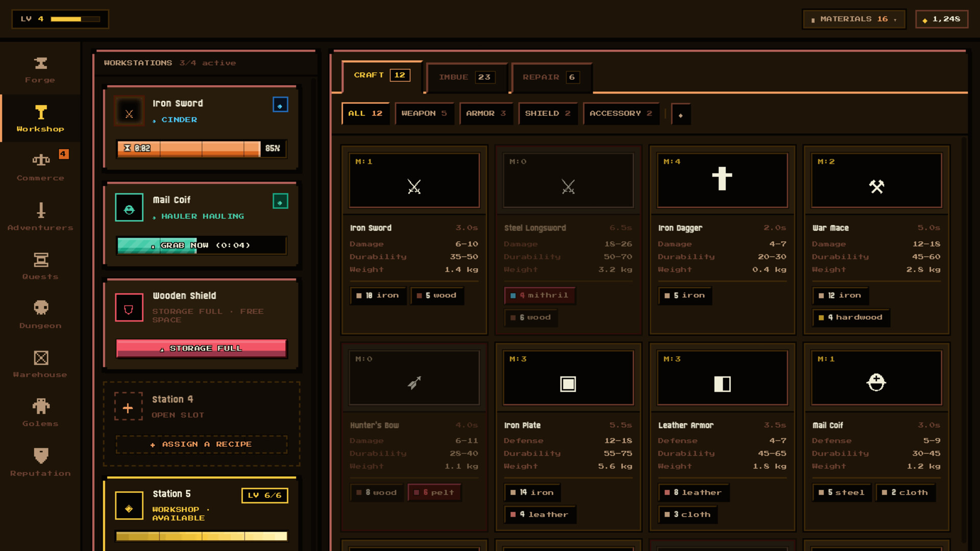Select the War Mace recipe thumbnail
This screenshot has width=980, height=551.
[877, 180]
